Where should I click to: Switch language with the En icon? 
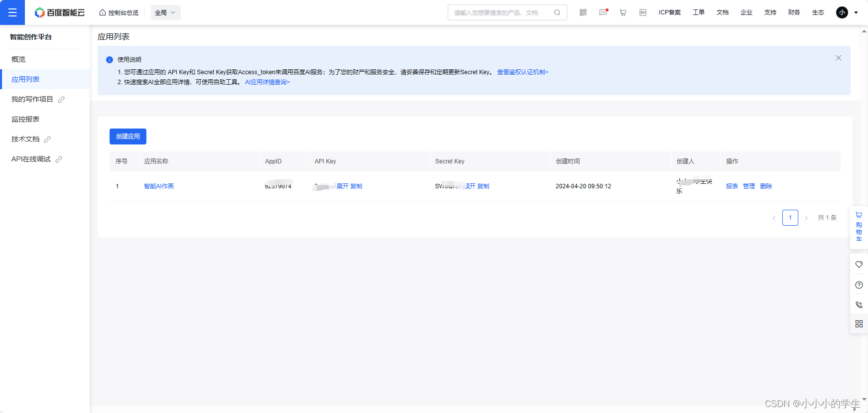[x=643, y=12]
